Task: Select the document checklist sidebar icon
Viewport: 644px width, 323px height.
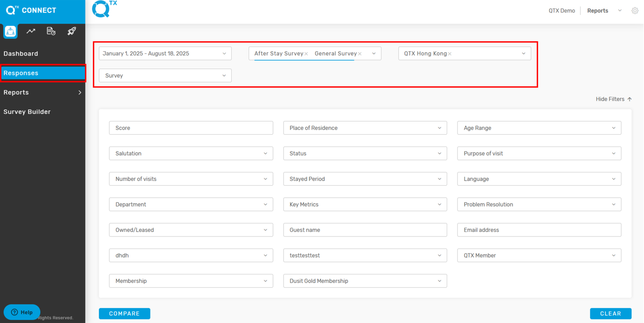Action: [51, 31]
